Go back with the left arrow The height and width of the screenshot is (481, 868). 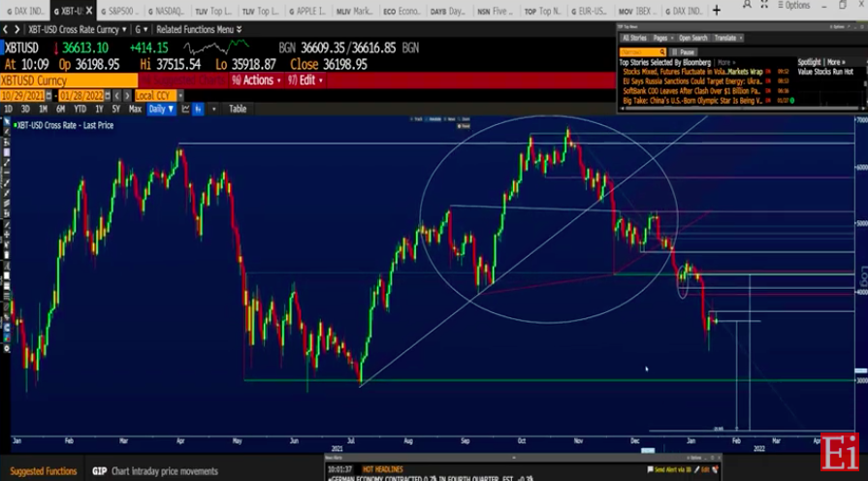(5, 29)
